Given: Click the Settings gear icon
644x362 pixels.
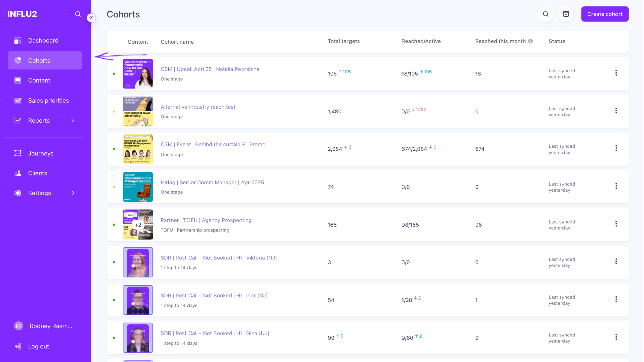Looking at the screenshot, I should (x=18, y=193).
